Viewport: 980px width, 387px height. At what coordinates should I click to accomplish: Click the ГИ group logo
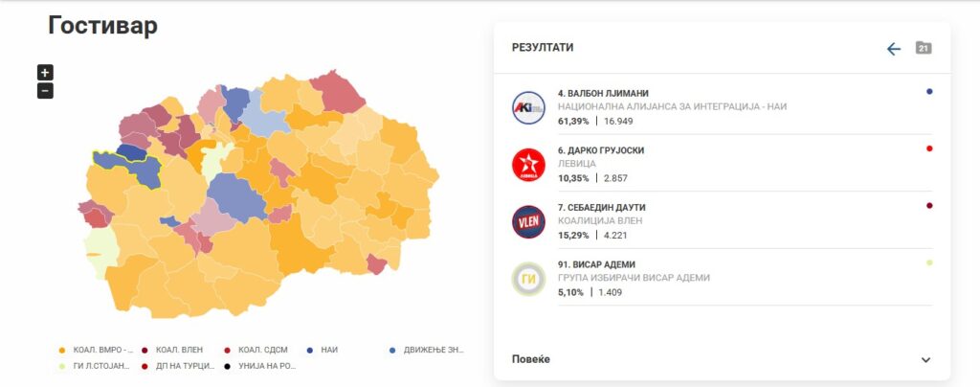click(527, 279)
